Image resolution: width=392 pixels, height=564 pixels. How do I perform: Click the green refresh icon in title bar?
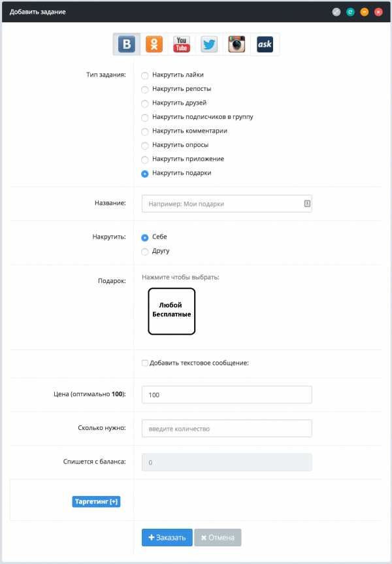350,12
